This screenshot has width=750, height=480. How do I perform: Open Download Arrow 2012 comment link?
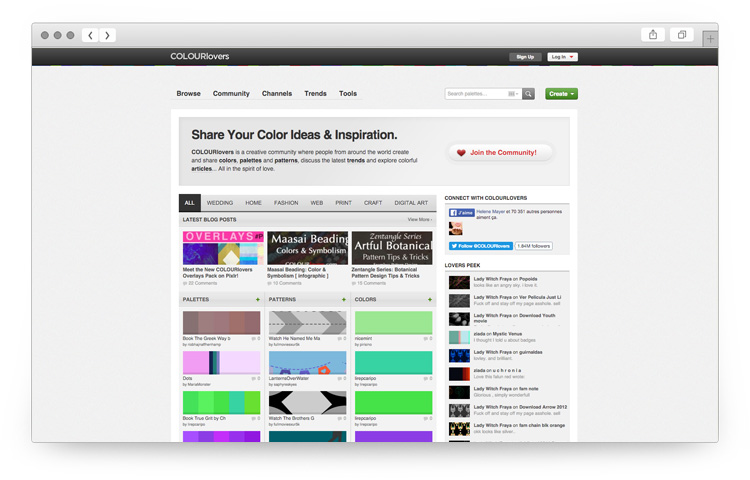tap(520, 407)
